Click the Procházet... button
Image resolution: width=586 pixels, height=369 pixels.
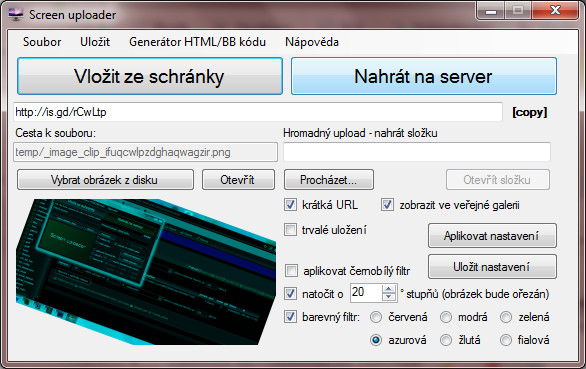click(329, 180)
